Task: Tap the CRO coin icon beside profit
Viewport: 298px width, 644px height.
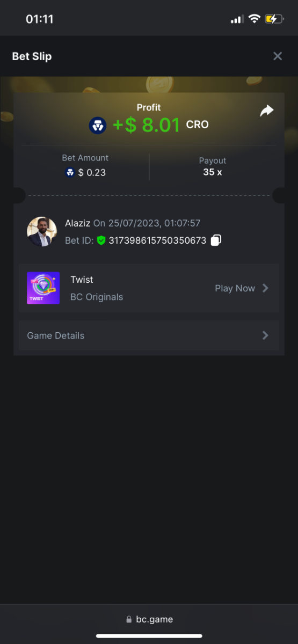Action: tap(98, 125)
